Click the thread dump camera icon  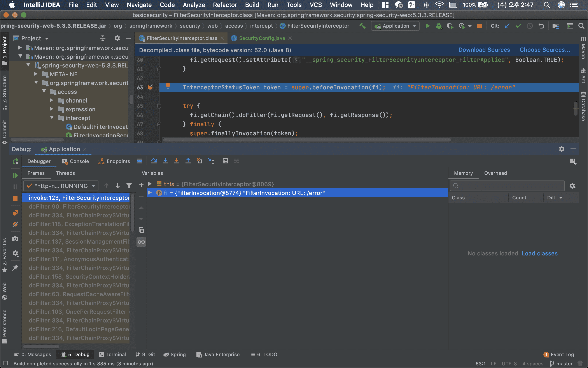click(x=15, y=239)
